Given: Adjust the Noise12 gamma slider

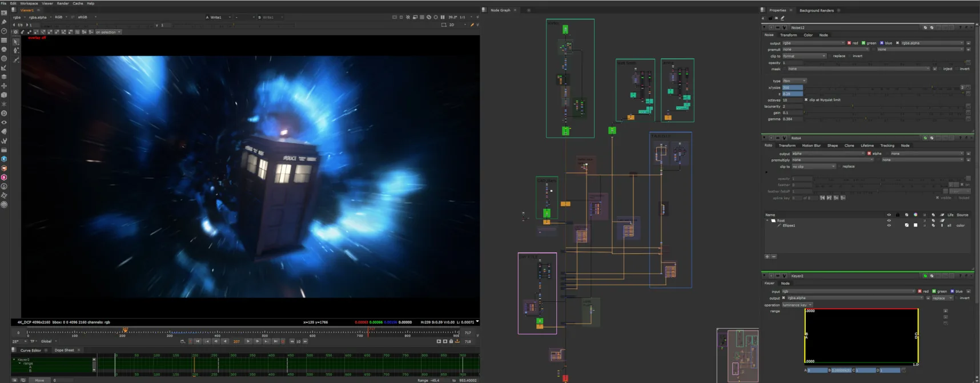Looking at the screenshot, I should pyautogui.click(x=884, y=119).
